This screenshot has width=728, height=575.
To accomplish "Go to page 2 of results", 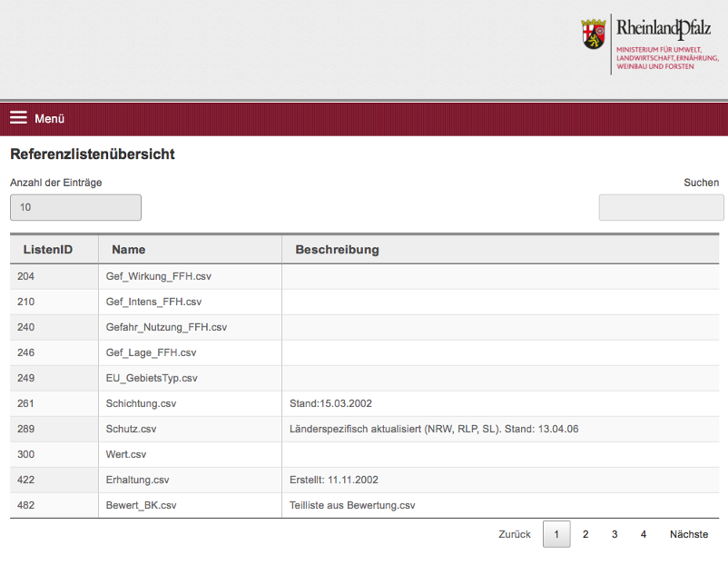I will (585, 534).
